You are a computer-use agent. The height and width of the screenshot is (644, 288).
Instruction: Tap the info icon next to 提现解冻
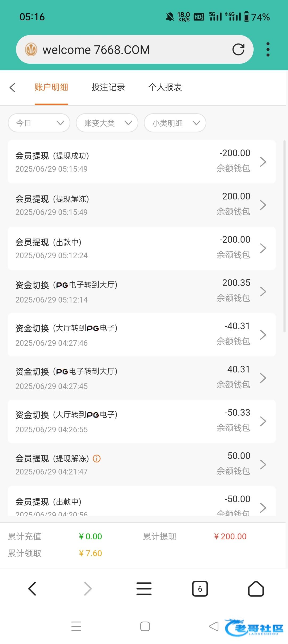tap(97, 458)
